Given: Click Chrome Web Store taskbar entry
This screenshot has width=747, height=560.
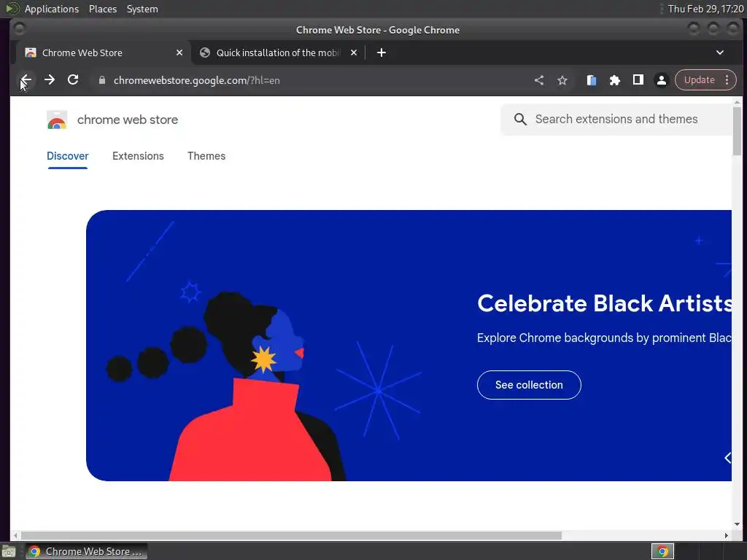Looking at the screenshot, I should click(x=86, y=551).
